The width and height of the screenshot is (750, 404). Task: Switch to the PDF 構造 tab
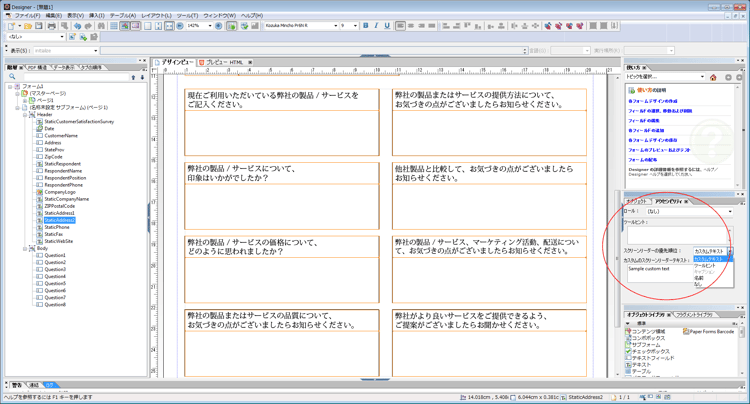pos(37,68)
